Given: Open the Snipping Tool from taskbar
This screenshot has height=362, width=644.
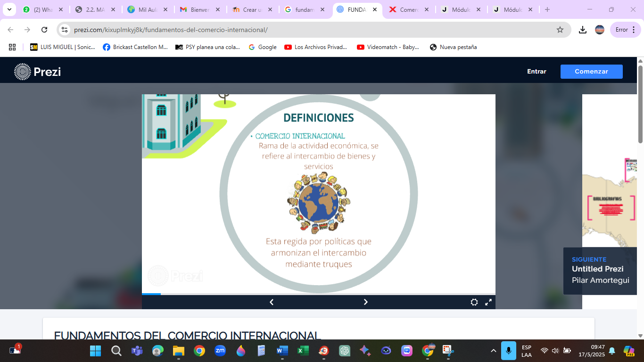Looking at the screenshot, I should pyautogui.click(x=447, y=351).
